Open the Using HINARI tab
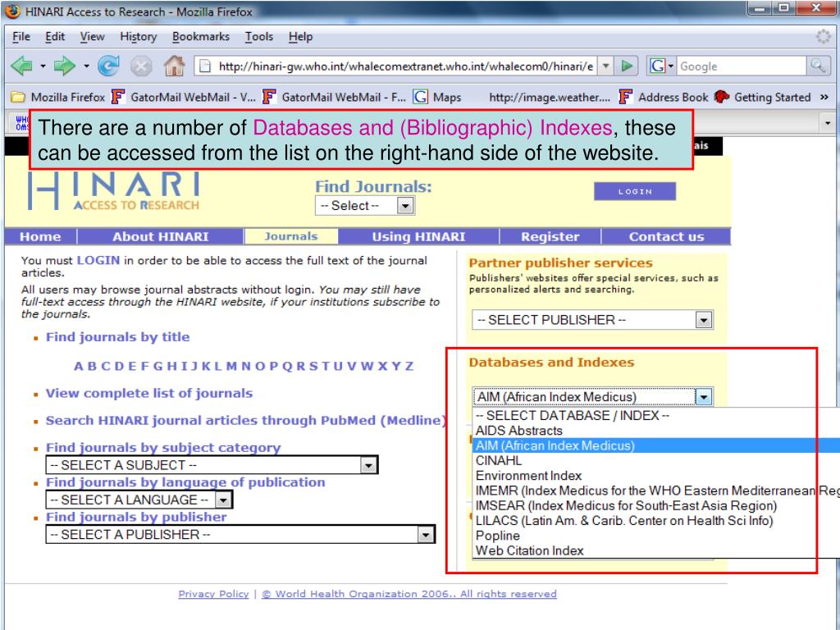 pos(418,236)
